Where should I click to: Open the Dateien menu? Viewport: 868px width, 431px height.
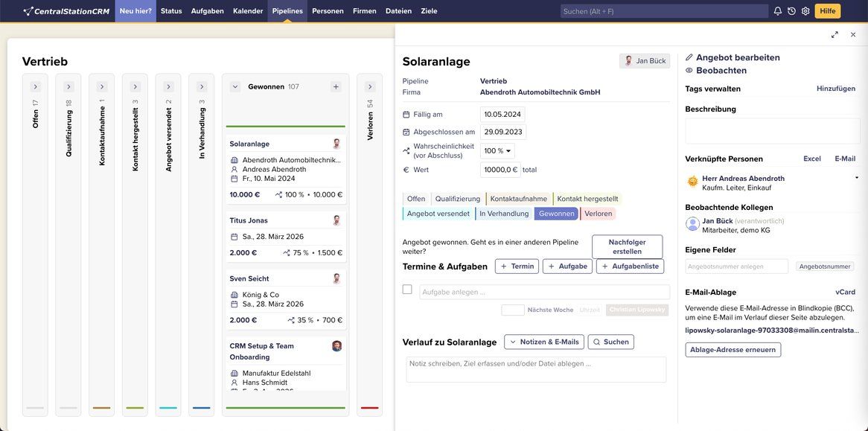click(x=398, y=11)
